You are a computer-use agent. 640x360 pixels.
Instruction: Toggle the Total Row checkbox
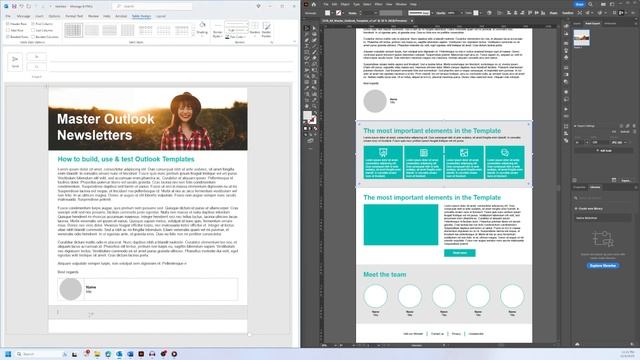click(x=8, y=30)
